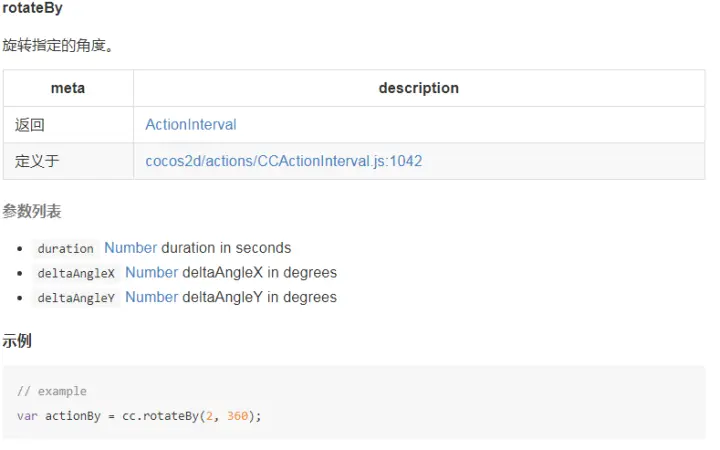Click the deltaAngleY parameter code label
Screen dimensions: 720x450
(76, 298)
